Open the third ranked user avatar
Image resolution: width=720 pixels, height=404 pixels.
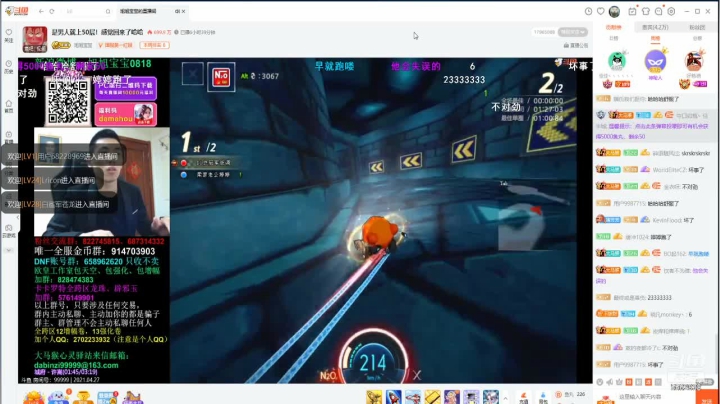[x=694, y=61]
